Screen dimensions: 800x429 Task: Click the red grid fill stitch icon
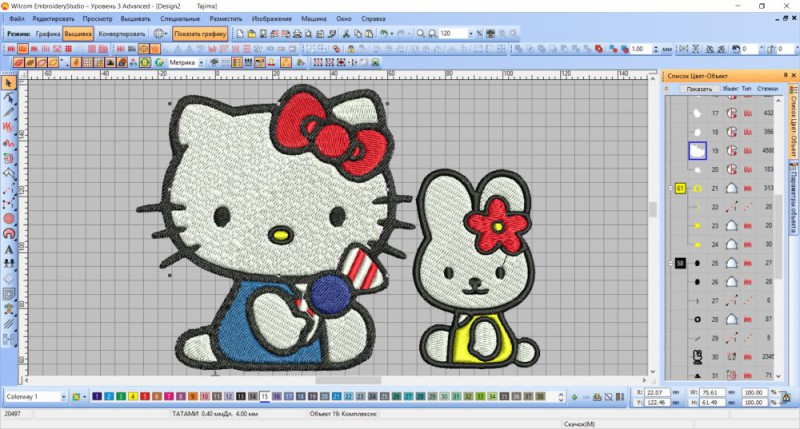click(68, 49)
